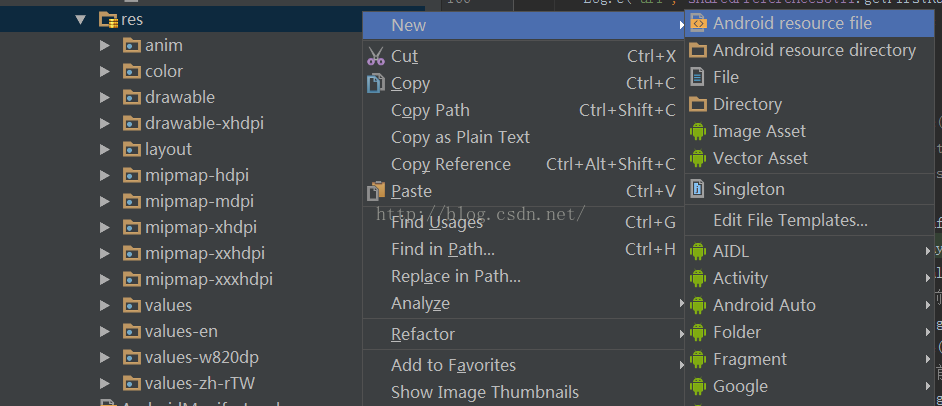Collapse the res folder tree node
Screen dimensions: 942x406
point(81,20)
